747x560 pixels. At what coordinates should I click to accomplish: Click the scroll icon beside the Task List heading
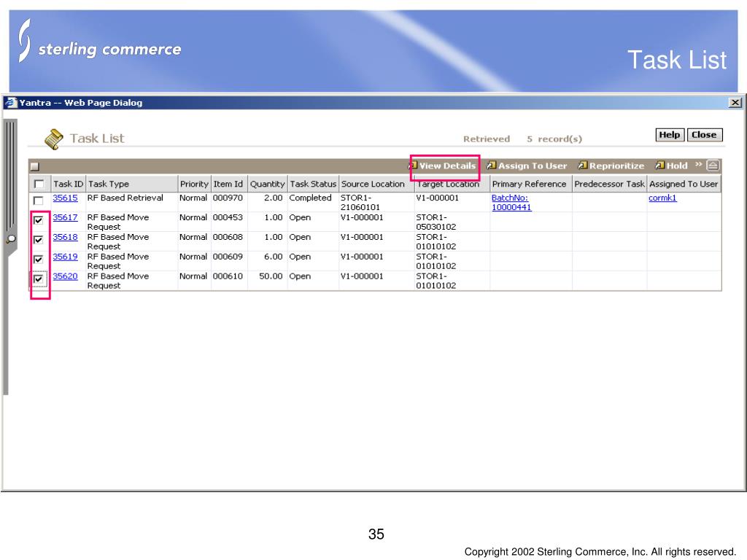(x=54, y=139)
